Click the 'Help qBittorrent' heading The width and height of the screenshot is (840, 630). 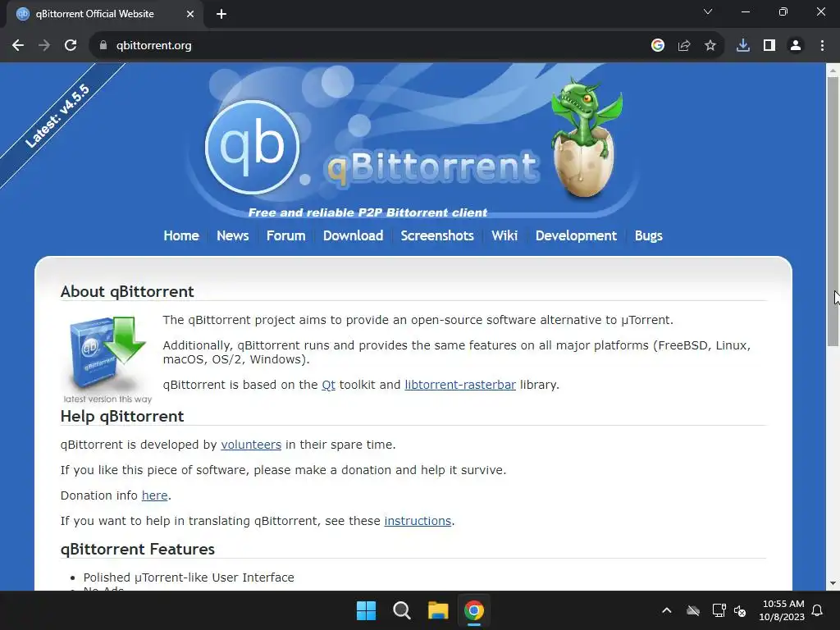click(x=122, y=416)
